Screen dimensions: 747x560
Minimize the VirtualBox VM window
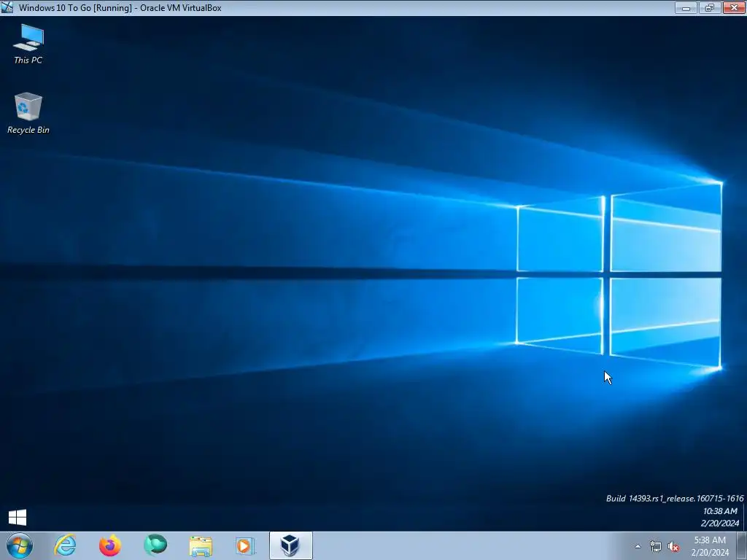686,7
